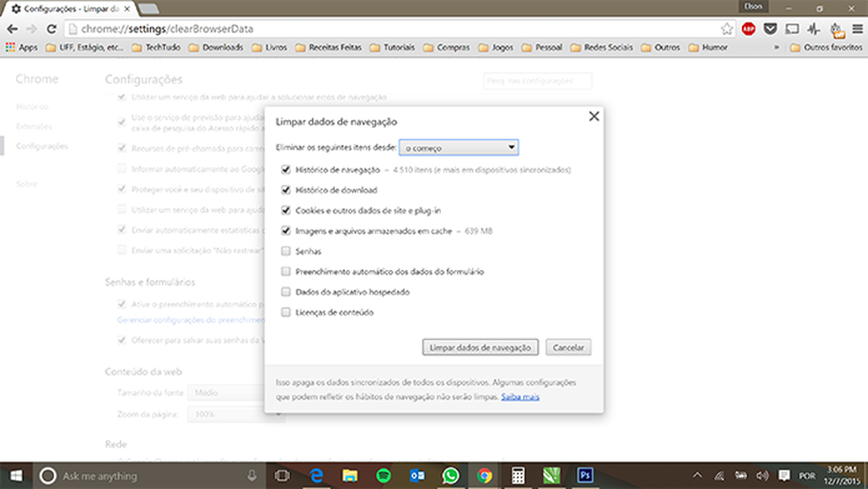Open the Chrome hamburger menu
Image resolution: width=868 pixels, height=489 pixels.
pos(857,29)
